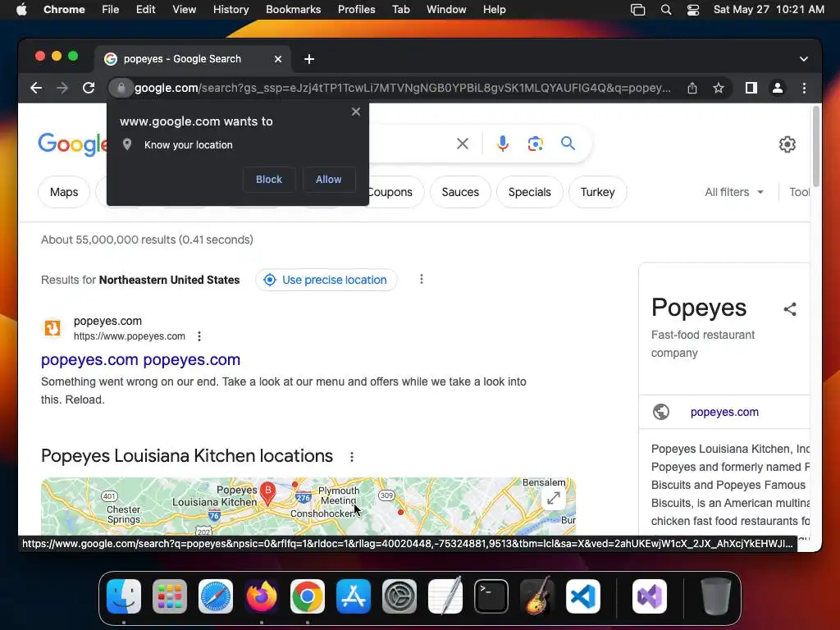Screen dimensions: 840x630
Task: Open Chrome's three-dot menu
Action: [804, 88]
